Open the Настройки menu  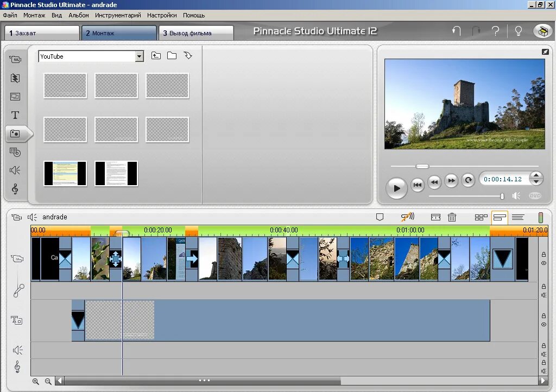click(162, 15)
